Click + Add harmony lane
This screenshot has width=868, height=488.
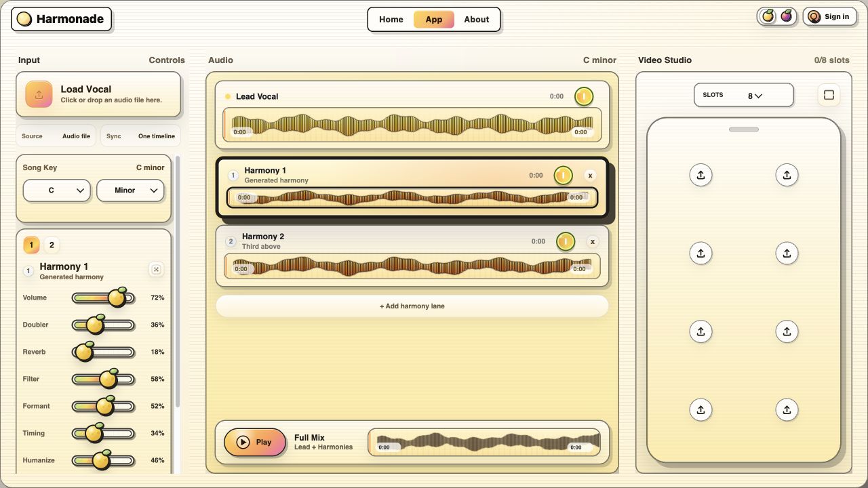(412, 306)
